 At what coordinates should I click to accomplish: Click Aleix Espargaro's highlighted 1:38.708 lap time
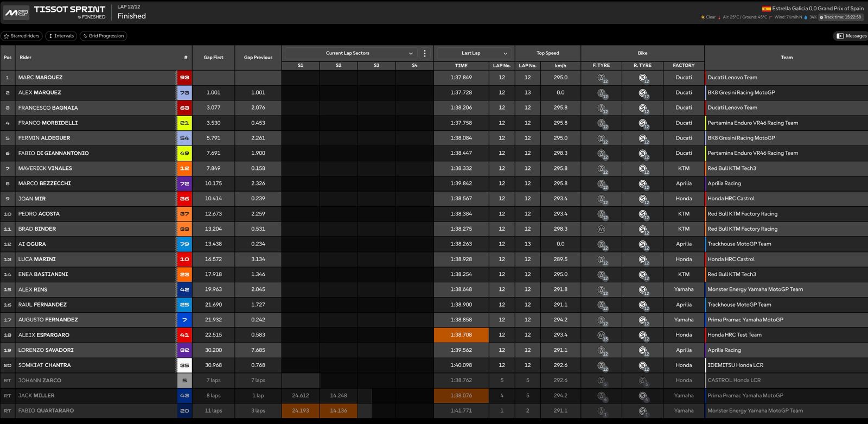click(461, 335)
